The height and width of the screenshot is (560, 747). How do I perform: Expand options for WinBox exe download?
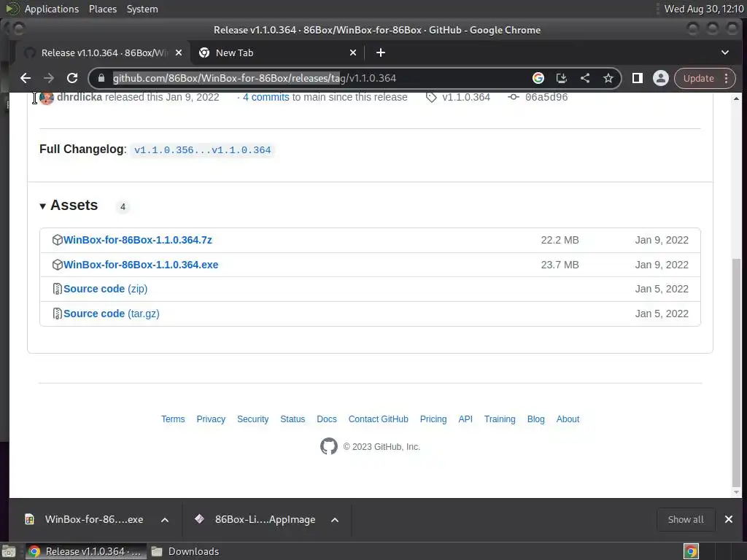(165, 520)
